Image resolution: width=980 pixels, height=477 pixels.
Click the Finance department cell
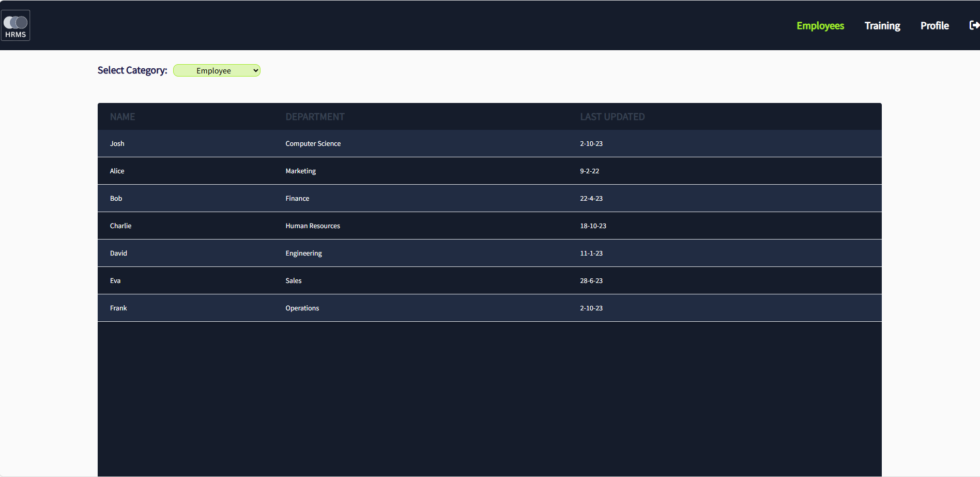[x=297, y=199]
